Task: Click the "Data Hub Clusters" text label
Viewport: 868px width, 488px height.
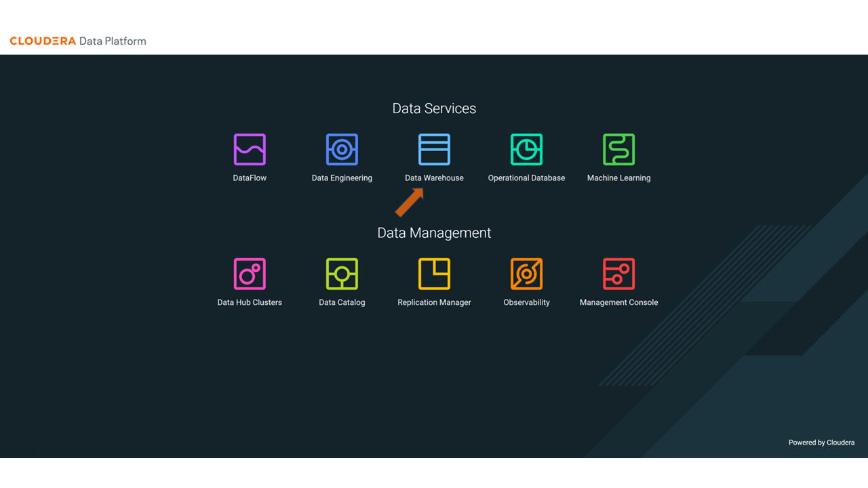Action: [250, 303]
